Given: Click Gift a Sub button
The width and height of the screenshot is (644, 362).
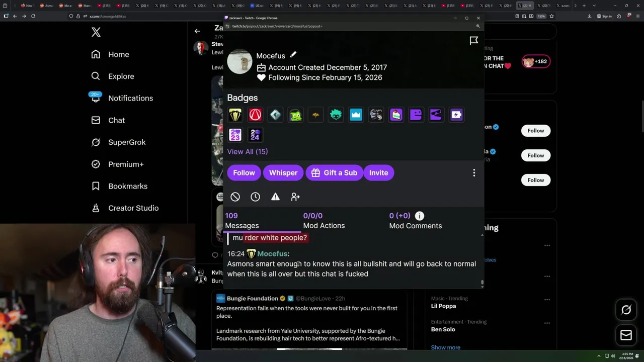Looking at the screenshot, I should pos(334,172).
